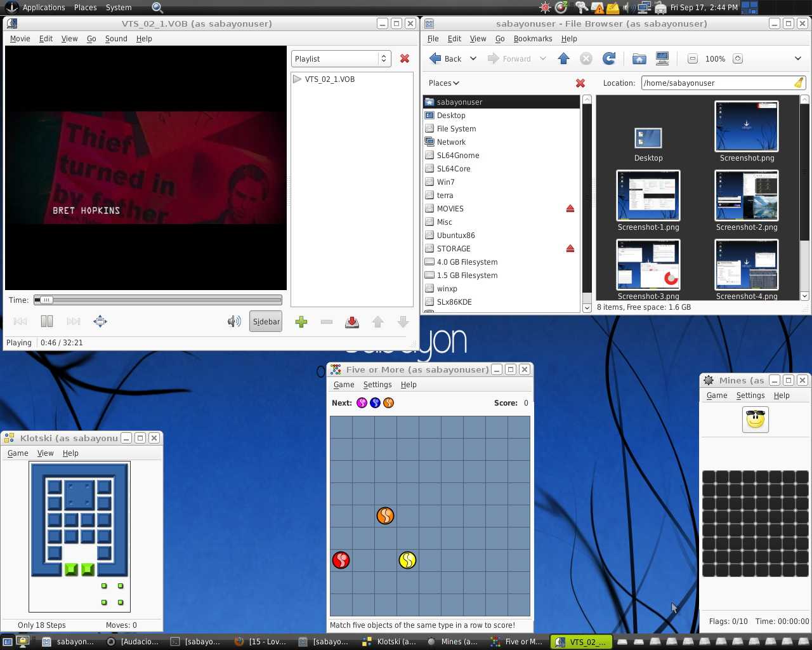Open the Playlist dropdown selector

pyautogui.click(x=341, y=58)
